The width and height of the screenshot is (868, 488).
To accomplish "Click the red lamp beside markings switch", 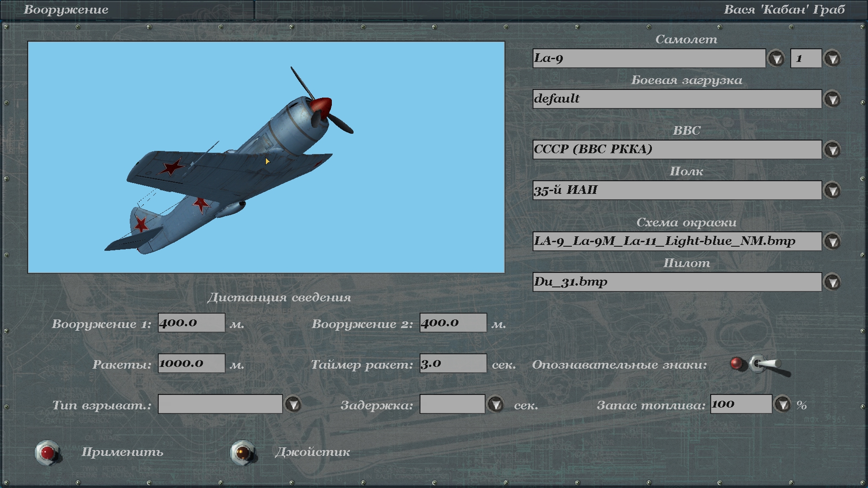I will [737, 363].
